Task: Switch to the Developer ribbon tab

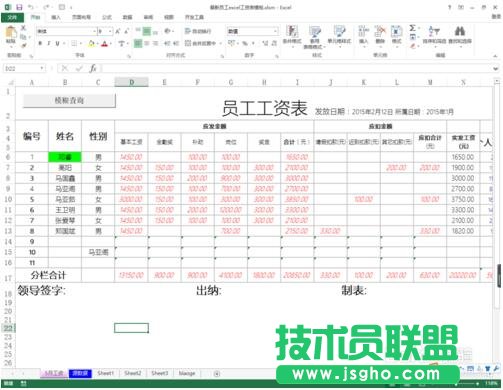Action: pos(194,17)
